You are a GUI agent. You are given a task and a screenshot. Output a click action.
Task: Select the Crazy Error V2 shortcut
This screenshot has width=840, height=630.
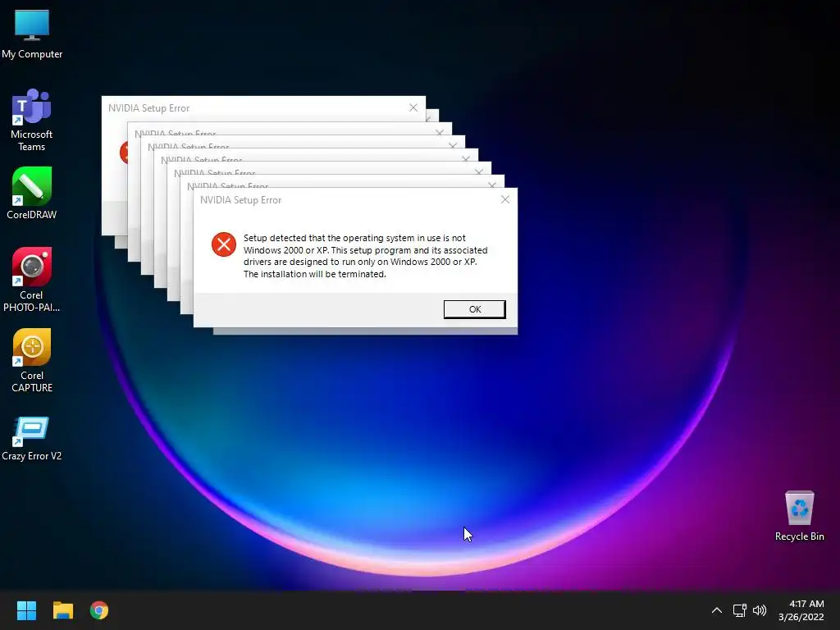[x=32, y=439]
